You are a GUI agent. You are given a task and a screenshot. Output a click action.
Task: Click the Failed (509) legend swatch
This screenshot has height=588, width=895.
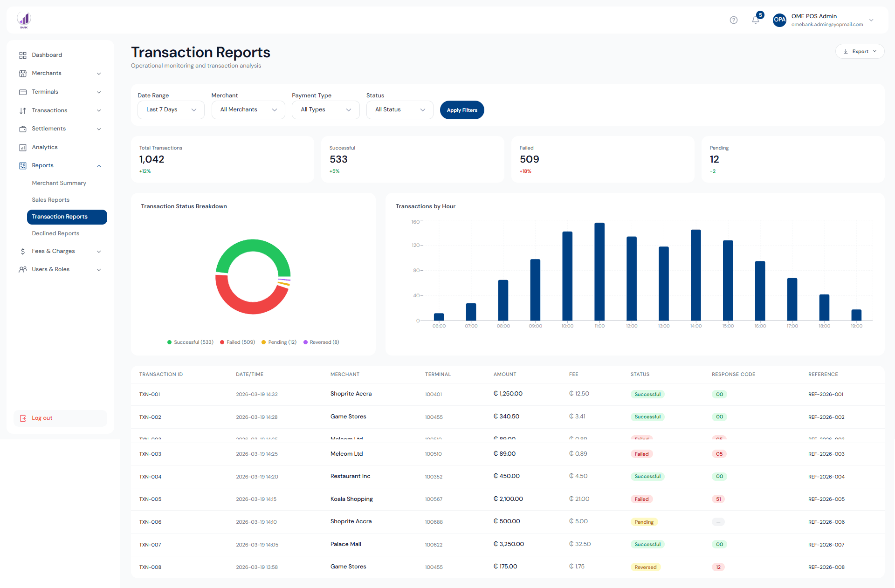click(222, 342)
